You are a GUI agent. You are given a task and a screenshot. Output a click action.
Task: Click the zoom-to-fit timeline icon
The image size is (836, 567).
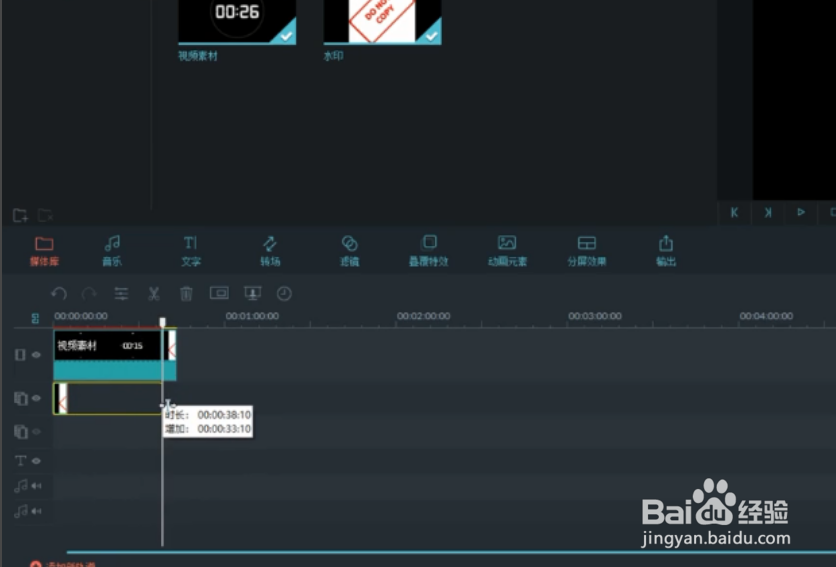pyautogui.click(x=35, y=318)
